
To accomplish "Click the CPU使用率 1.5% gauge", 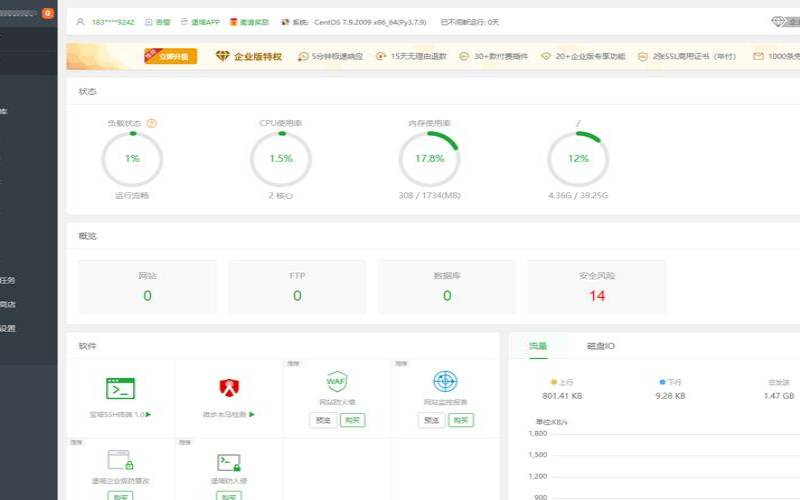I will point(281,159).
